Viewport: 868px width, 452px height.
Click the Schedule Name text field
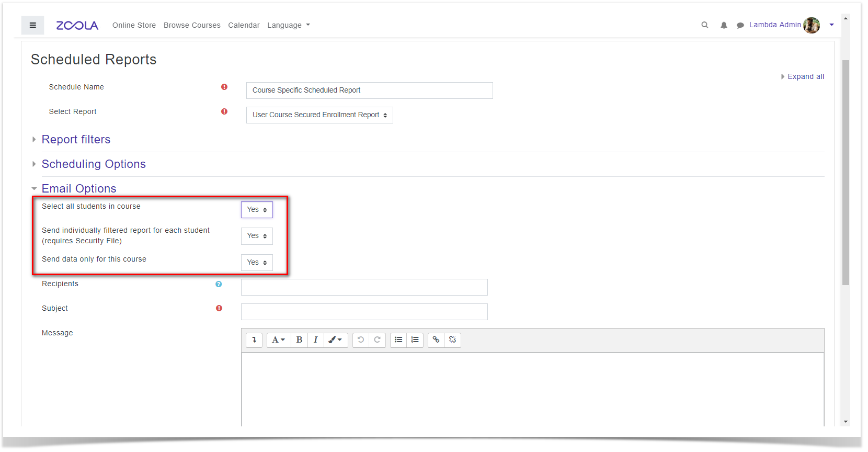pyautogui.click(x=370, y=91)
